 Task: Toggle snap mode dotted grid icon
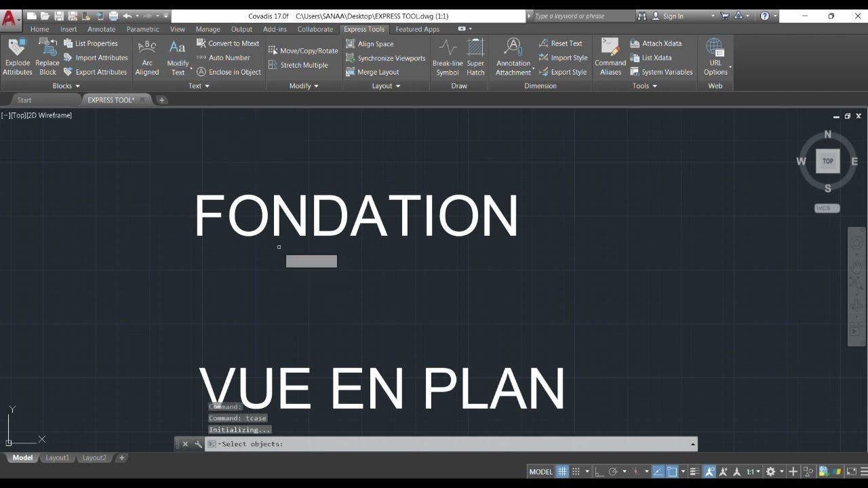[x=576, y=472]
